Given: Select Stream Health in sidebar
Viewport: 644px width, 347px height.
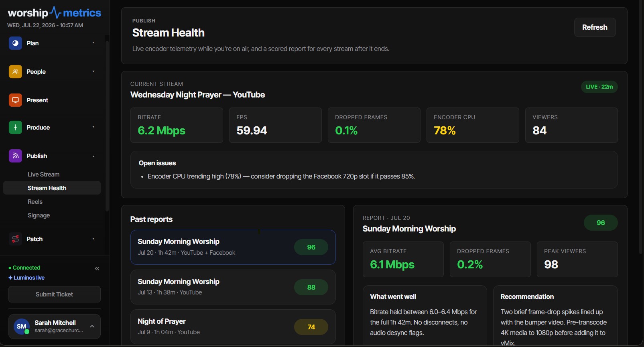Looking at the screenshot, I should click(x=52, y=188).
